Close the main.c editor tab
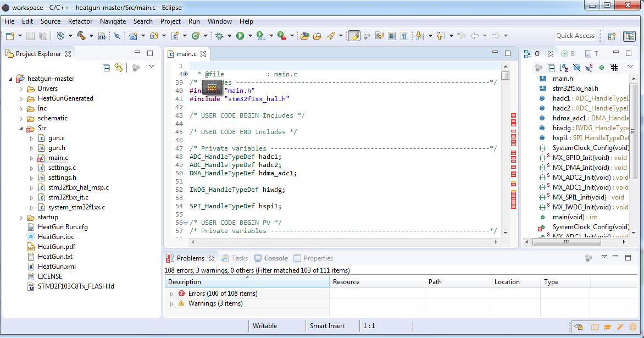 [203, 54]
